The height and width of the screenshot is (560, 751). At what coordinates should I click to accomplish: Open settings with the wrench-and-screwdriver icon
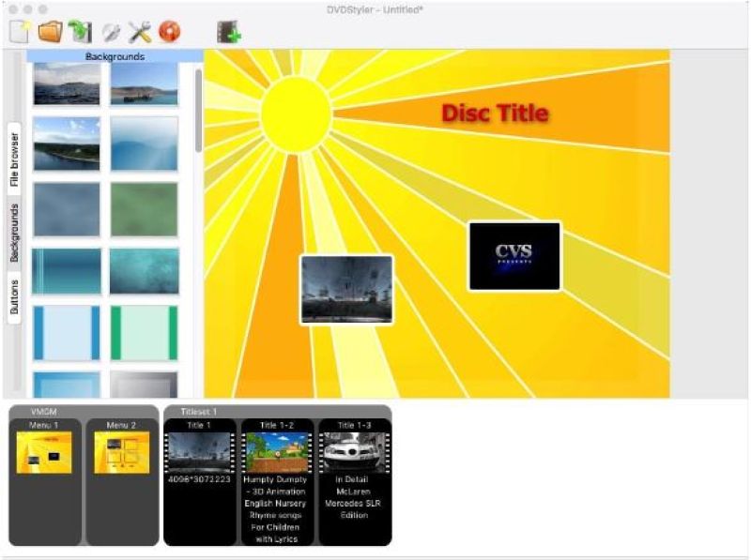click(140, 32)
